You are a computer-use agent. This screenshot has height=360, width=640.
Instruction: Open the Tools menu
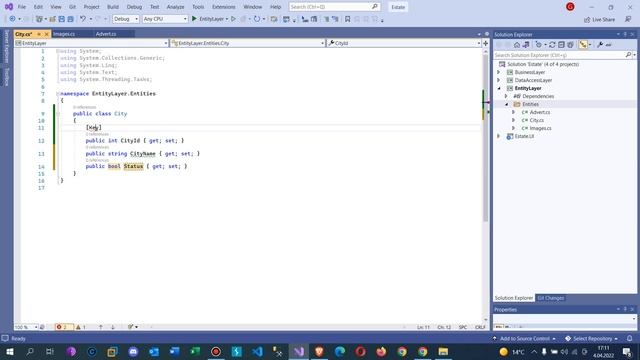coord(198,7)
